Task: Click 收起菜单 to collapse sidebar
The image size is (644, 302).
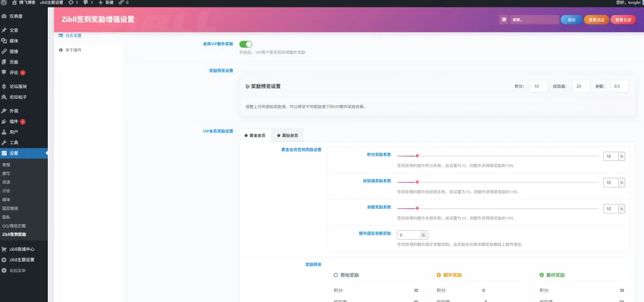Action: 18,271
